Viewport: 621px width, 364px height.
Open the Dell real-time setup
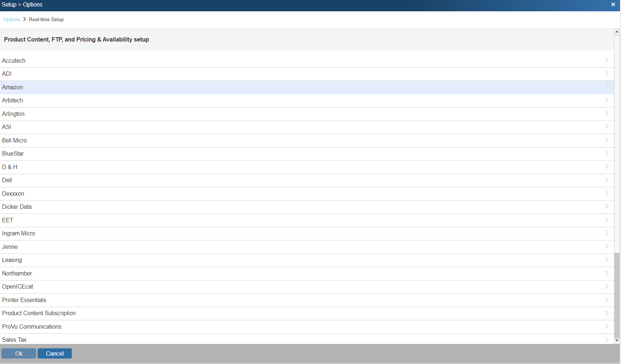coord(7,180)
